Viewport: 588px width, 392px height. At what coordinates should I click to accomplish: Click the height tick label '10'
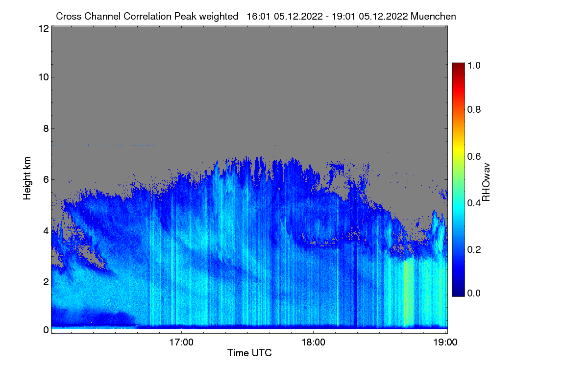43,77
